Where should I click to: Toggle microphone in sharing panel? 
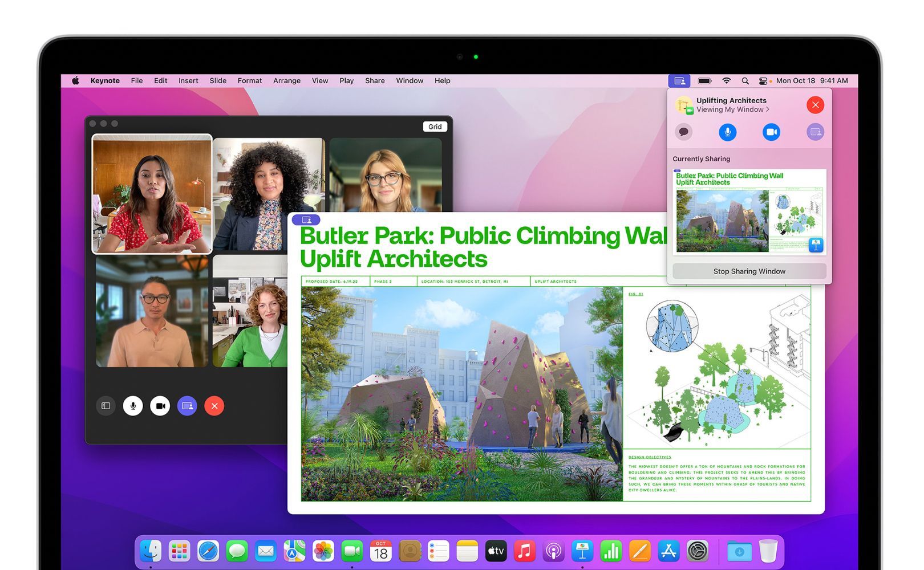tap(727, 132)
